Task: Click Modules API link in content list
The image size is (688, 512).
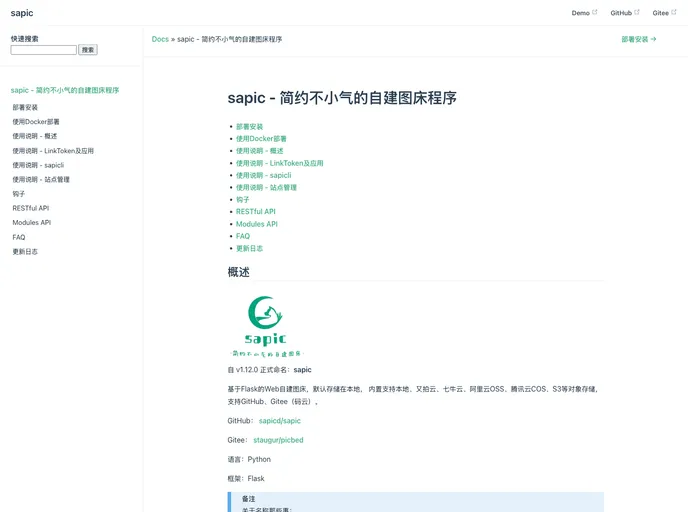Action: point(257,224)
